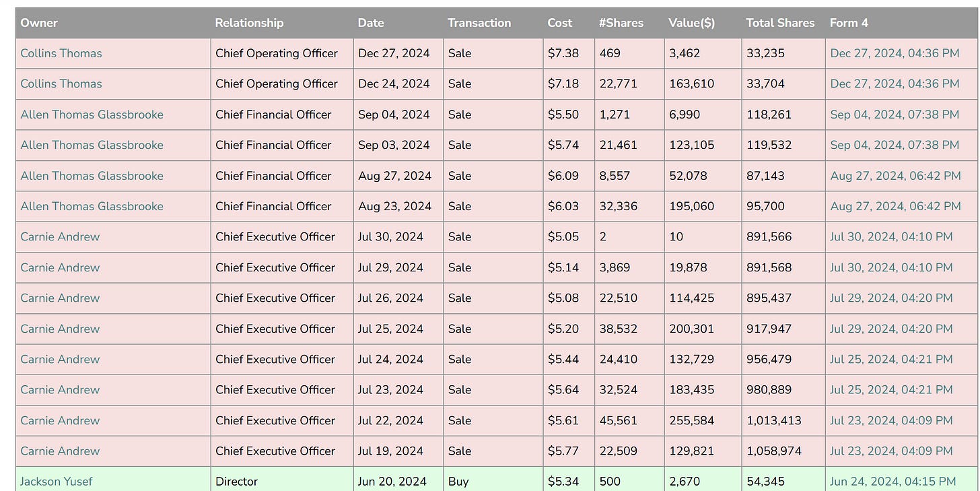Sort by the Relationship column header
980x491 pixels.
249,23
